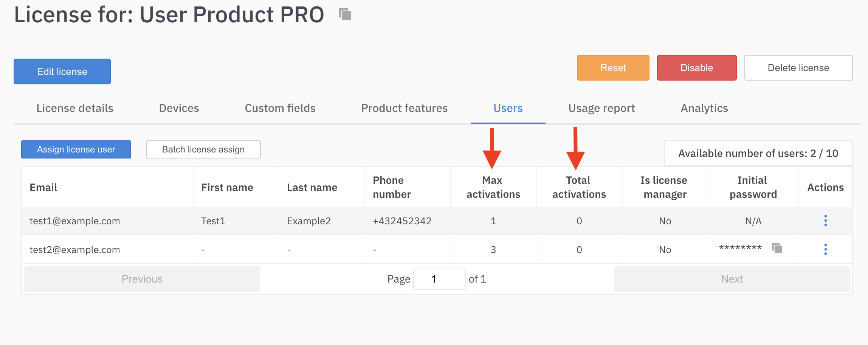Image resolution: width=868 pixels, height=345 pixels.
Task: Disable the license with red button
Action: click(x=696, y=68)
